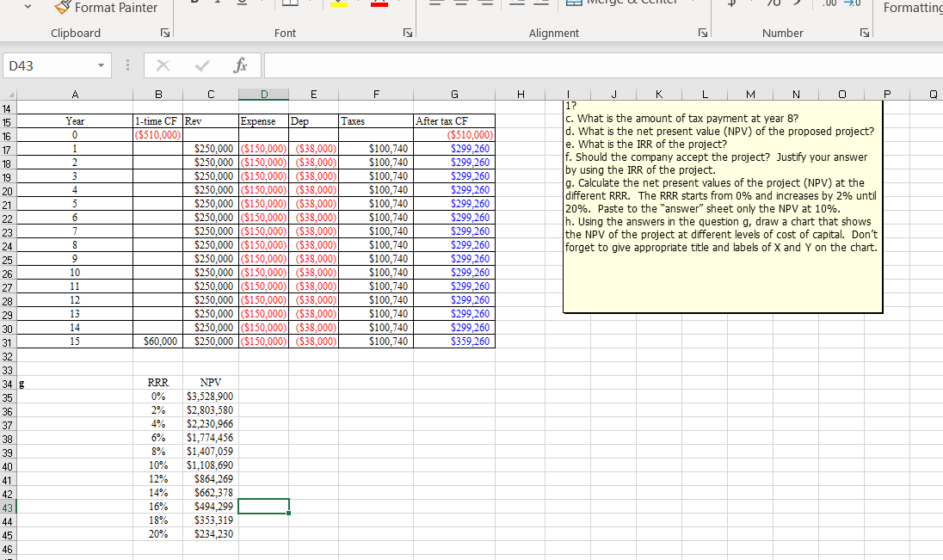Viewport: 943px width, 560px height.
Task: Select the 'Taxes' header cell
Action: (x=376, y=121)
